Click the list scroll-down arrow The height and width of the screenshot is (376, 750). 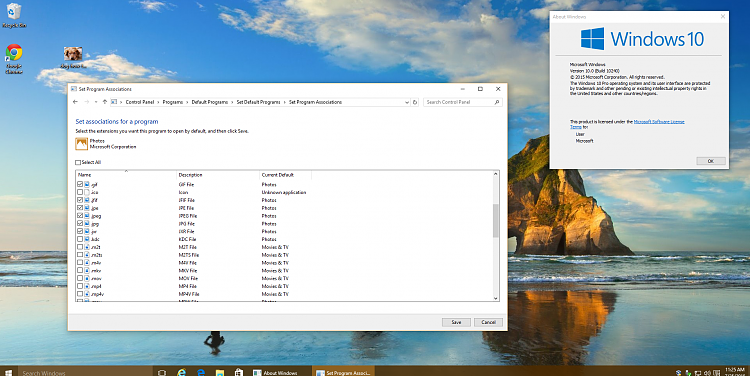[x=496, y=298]
